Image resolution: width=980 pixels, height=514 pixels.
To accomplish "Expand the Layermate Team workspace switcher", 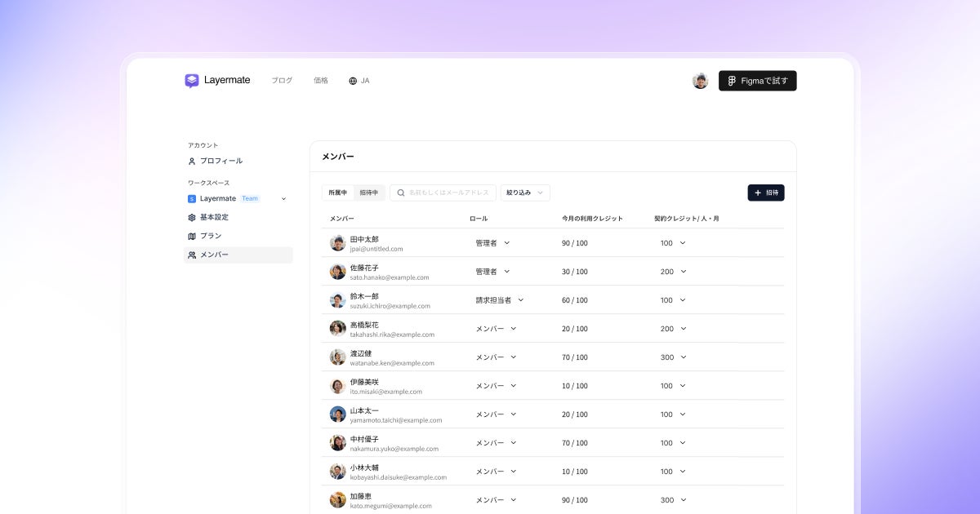I will (238, 198).
